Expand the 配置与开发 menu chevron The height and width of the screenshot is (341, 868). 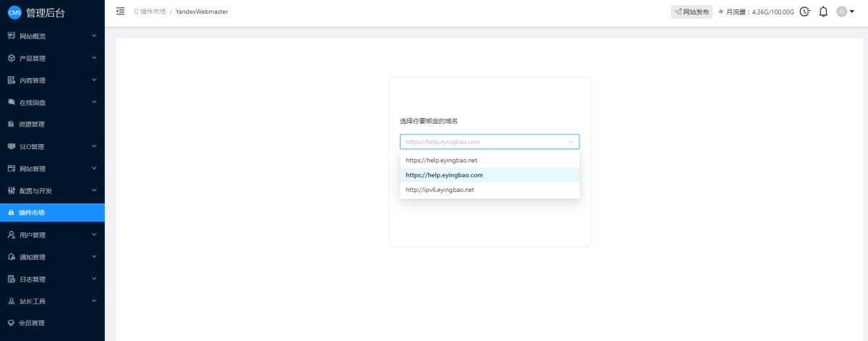pos(94,190)
